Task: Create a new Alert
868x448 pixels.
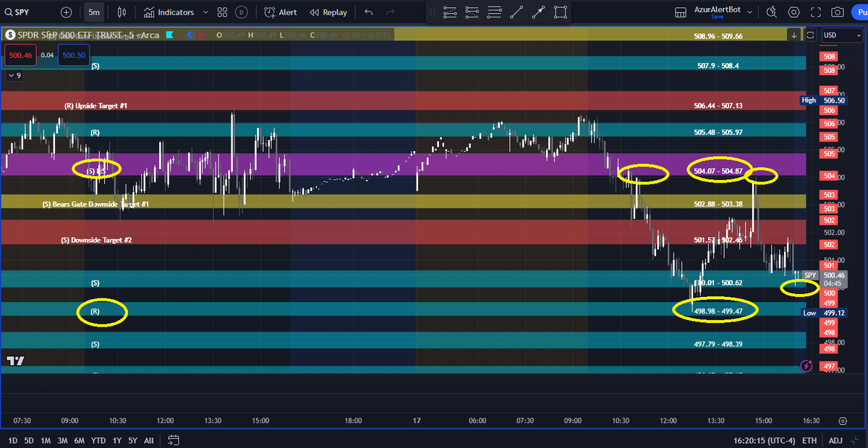Action: coord(281,12)
